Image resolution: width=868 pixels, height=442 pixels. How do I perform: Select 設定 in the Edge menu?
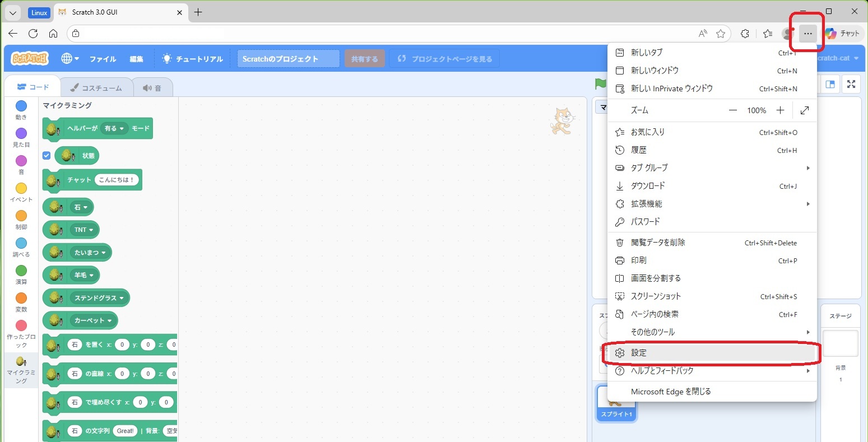click(x=639, y=353)
